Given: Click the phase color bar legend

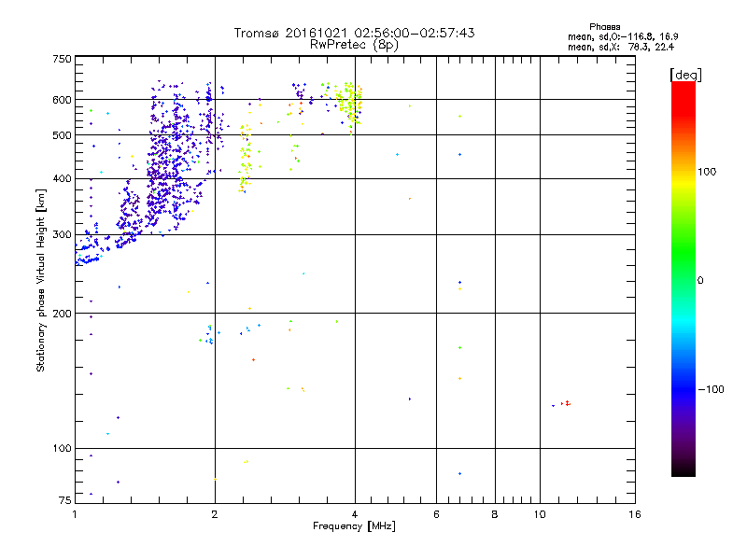Looking at the screenshot, I should (x=684, y=278).
